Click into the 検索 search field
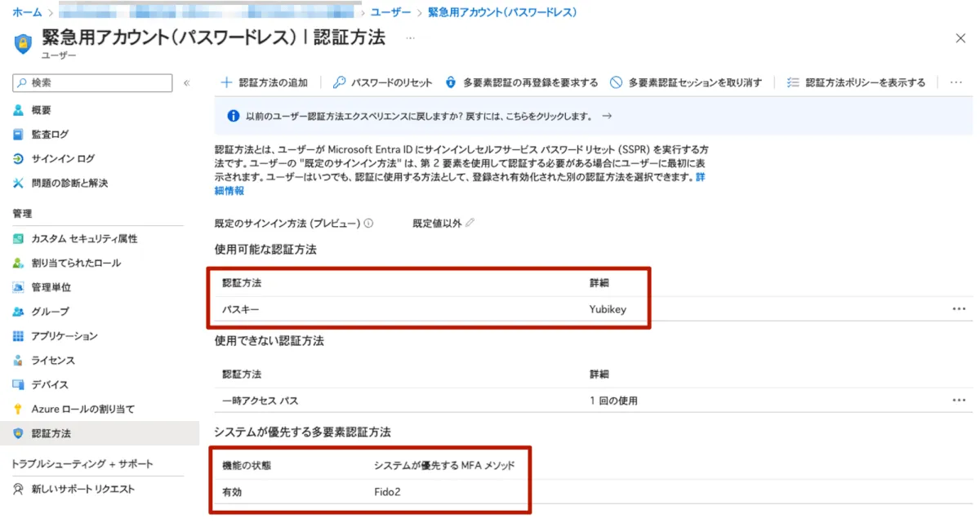The image size is (980, 523). (x=92, y=83)
